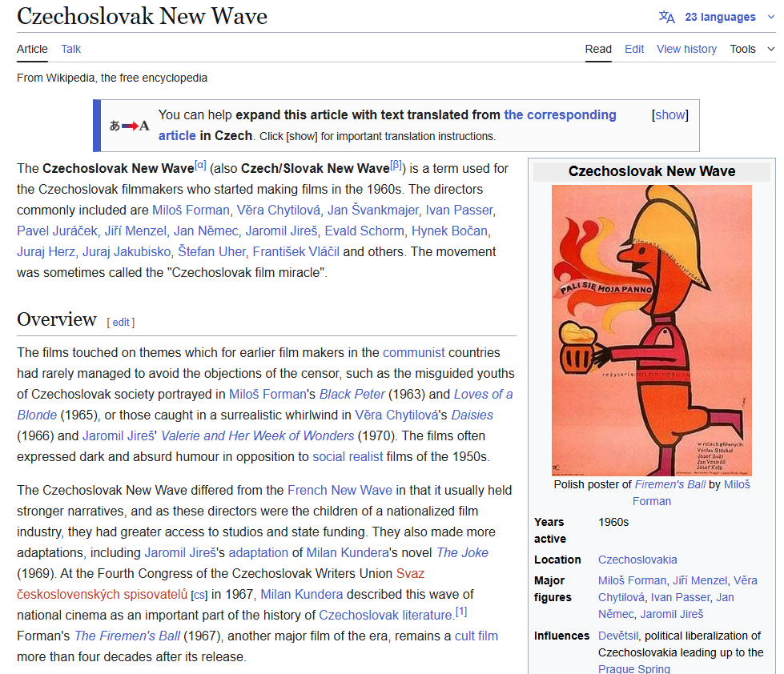Open the red Svaz československých spisovatelů link
784x674 pixels.
click(x=103, y=595)
